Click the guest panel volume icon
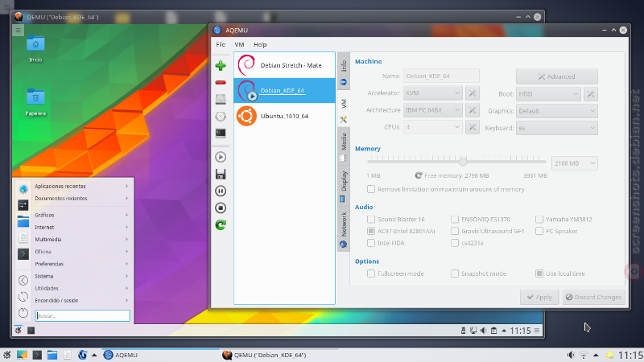Viewport: 644px width, 362px height. (484, 331)
